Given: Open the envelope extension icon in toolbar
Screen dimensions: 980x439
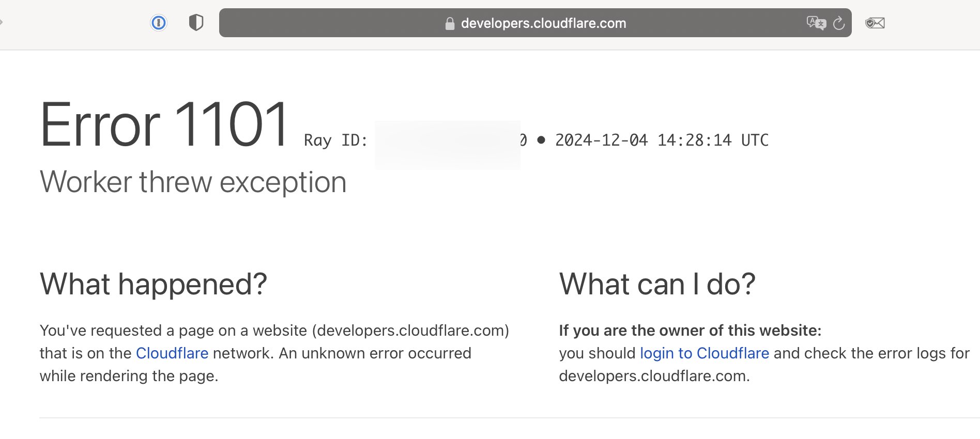Looking at the screenshot, I should point(875,23).
